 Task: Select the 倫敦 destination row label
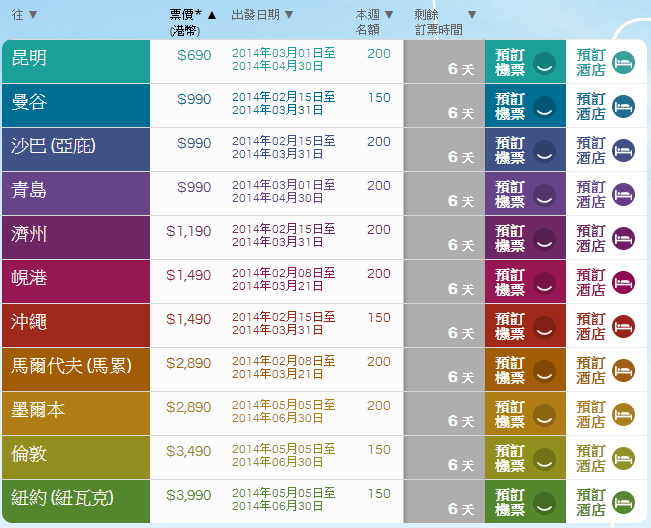point(29,456)
